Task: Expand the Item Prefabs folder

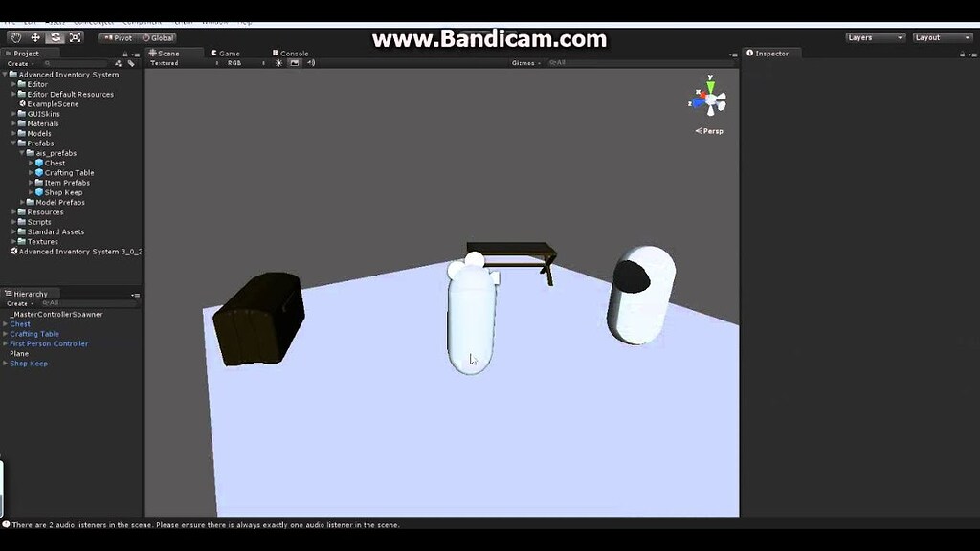Action: [31, 182]
